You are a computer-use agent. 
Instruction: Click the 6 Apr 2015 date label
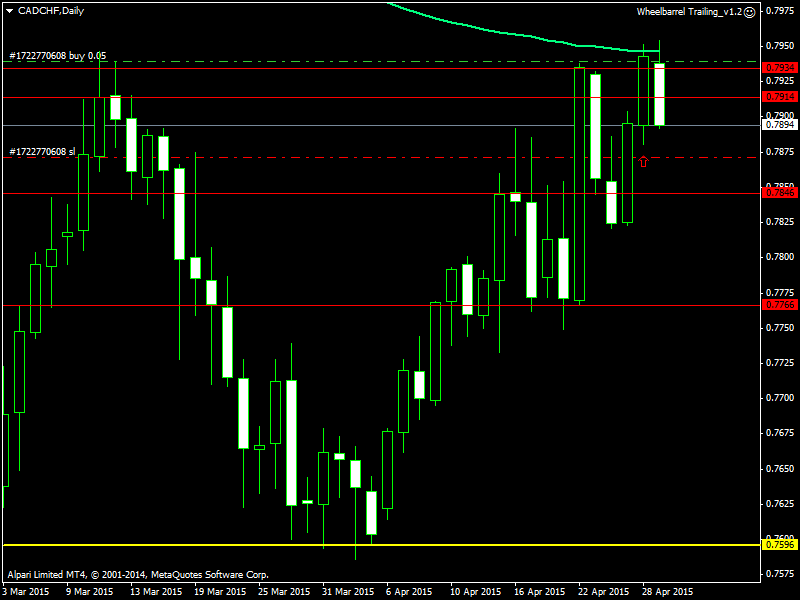[409, 592]
